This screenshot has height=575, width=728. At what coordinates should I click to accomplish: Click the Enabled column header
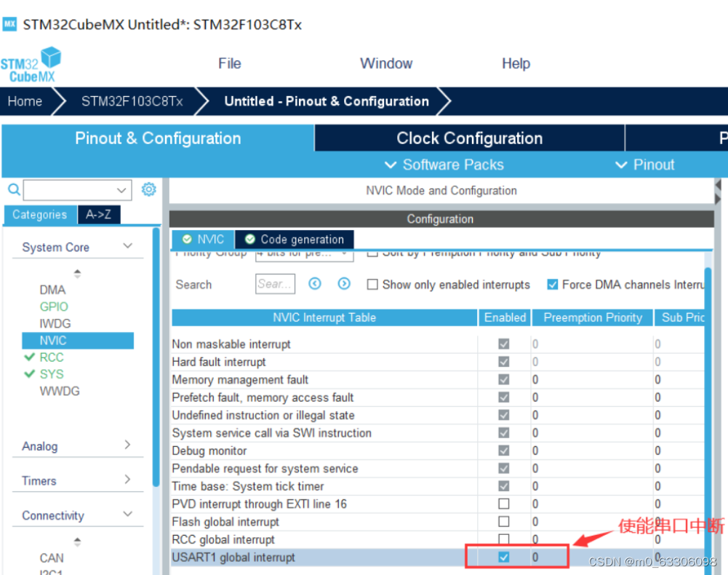(505, 317)
